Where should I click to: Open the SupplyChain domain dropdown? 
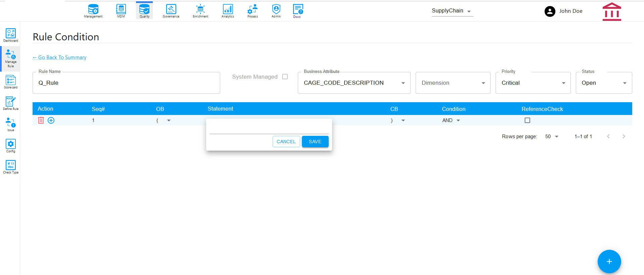tap(452, 11)
